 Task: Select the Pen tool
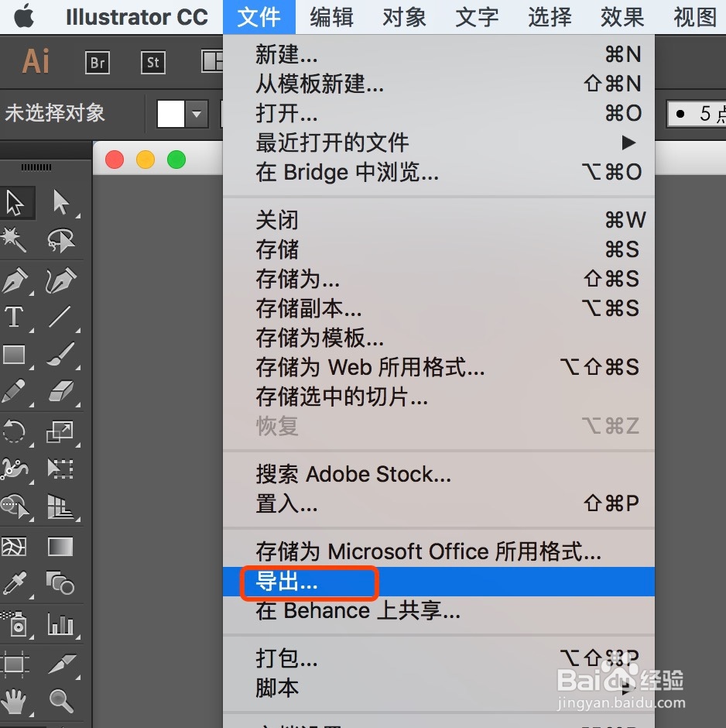15,281
